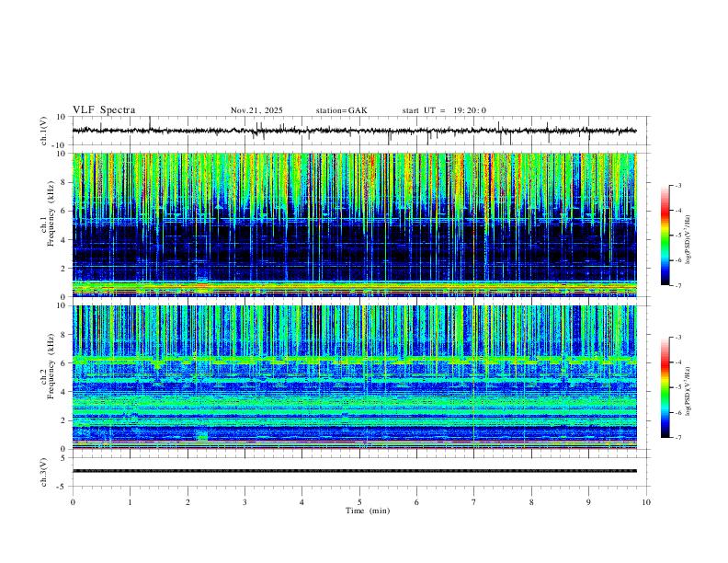Viewport: 728px width, 563px height.
Task: Click the ch.2 spectrogram color scale bar
Action: 665,387
